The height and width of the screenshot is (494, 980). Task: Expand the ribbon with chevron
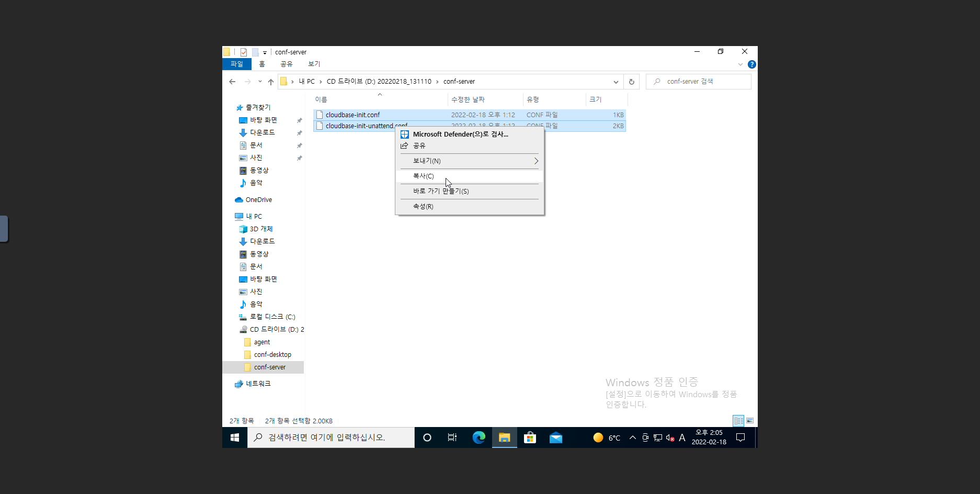click(740, 64)
